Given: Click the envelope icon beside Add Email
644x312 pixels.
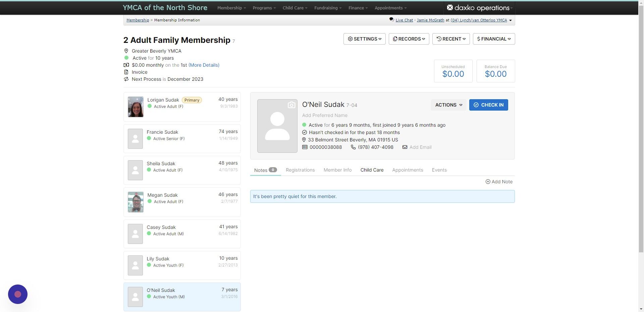Looking at the screenshot, I should coord(405,147).
